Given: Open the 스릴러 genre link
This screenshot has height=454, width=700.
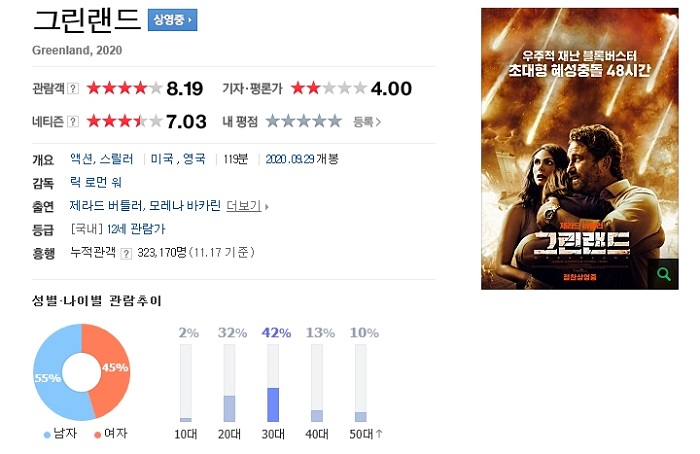Looking at the screenshot, I should (x=116, y=159).
